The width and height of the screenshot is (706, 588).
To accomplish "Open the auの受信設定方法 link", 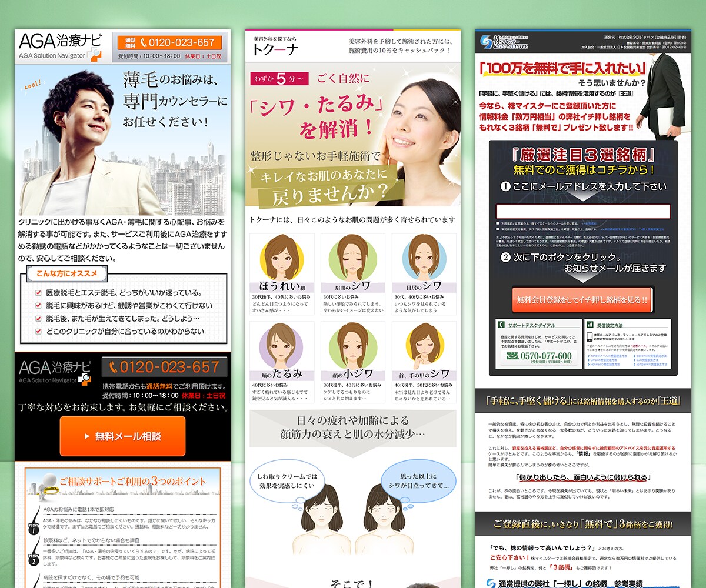I will pyautogui.click(x=646, y=360).
